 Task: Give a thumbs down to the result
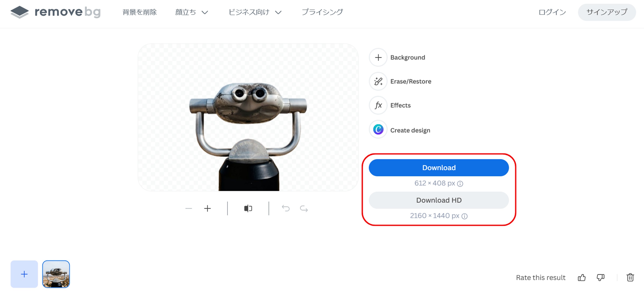pyautogui.click(x=600, y=278)
